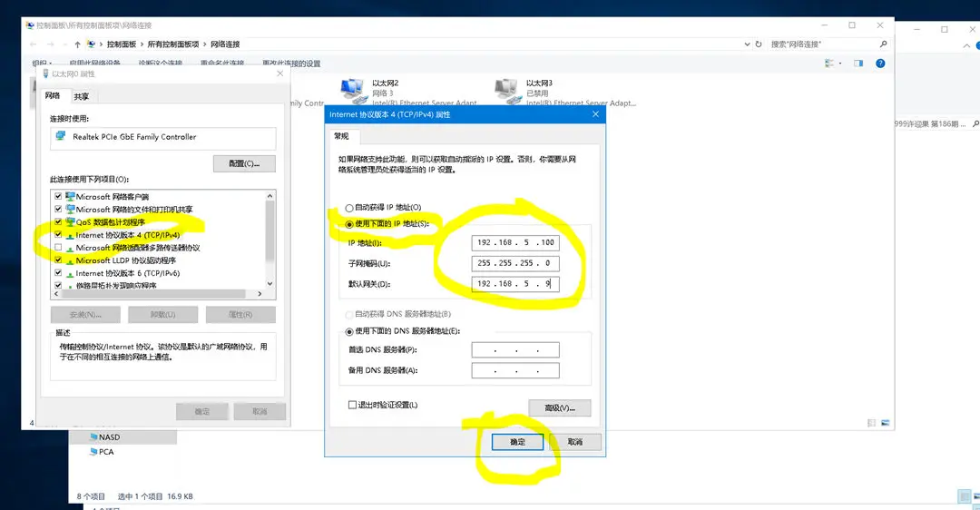Click 安装(N)... button
980x510 pixels.
click(85, 314)
